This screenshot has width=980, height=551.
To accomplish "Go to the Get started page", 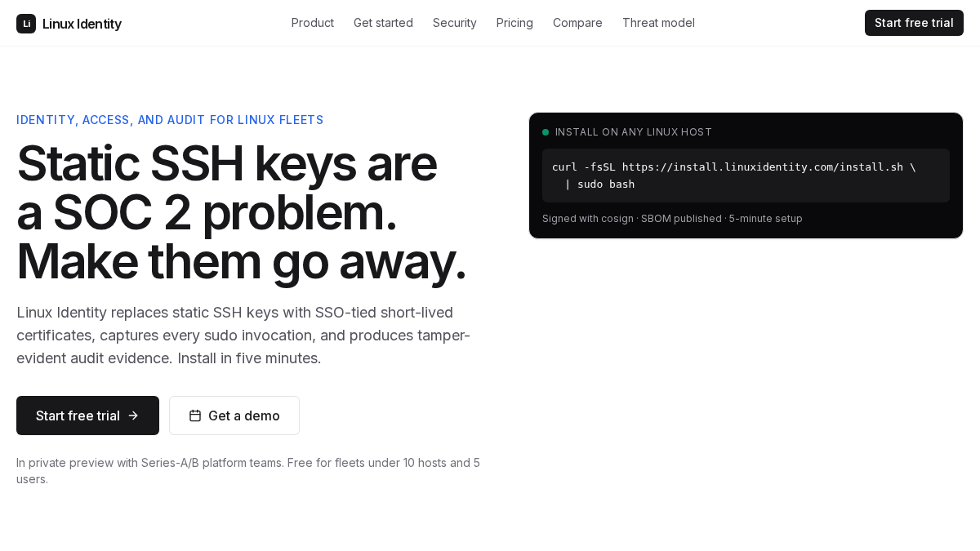I will tap(383, 23).
